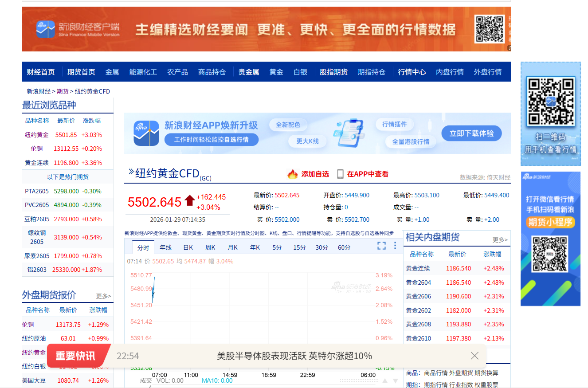Select the 分时 chart tab
Screen dimensions: 588x388
coord(143,247)
